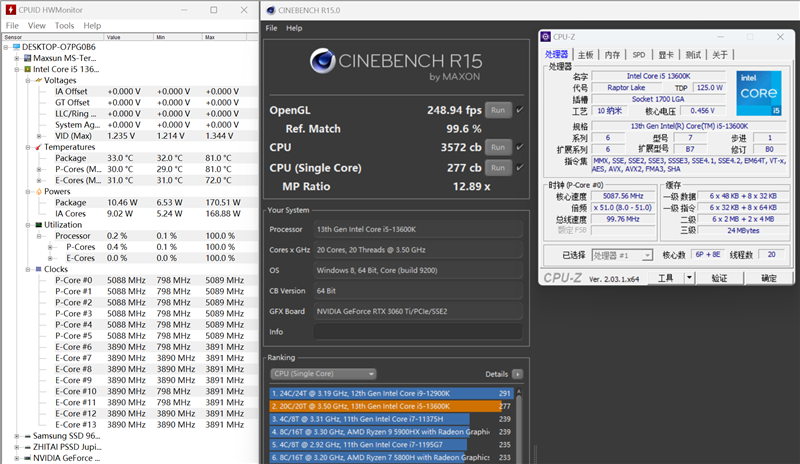Image resolution: width=800 pixels, height=464 pixels.
Task: Click the Intel Core i5 processor icon
Action: point(28,69)
